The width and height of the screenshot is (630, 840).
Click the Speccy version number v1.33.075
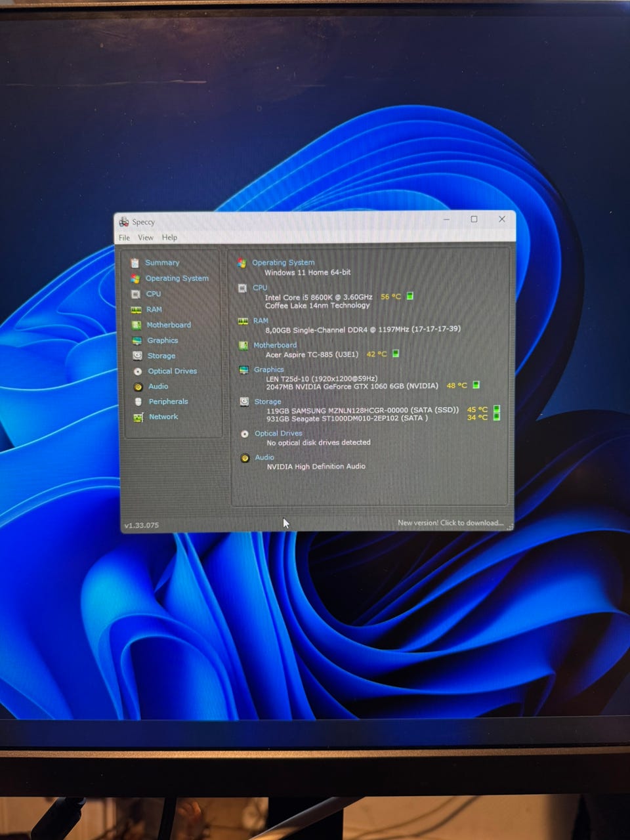click(142, 526)
